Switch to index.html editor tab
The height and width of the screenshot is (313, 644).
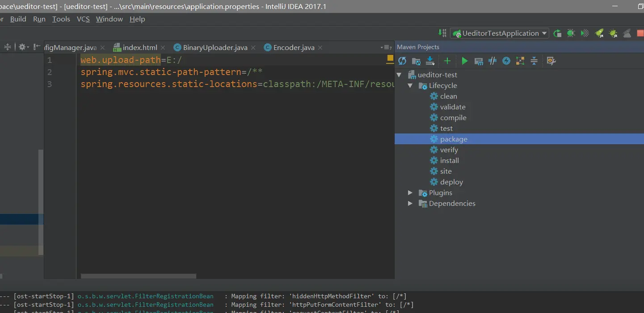click(140, 48)
